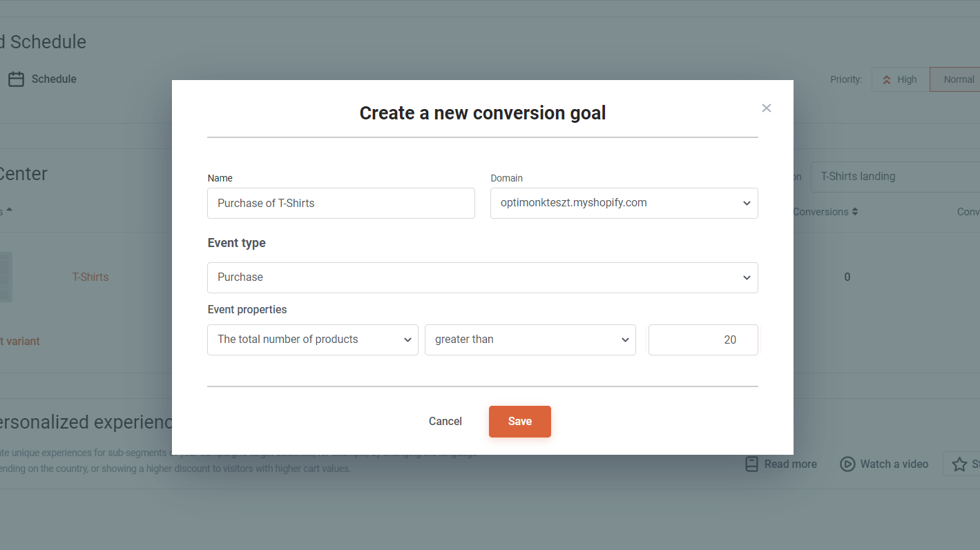Cancel the conversion goal creation
This screenshot has width=980, height=550.
tap(445, 422)
